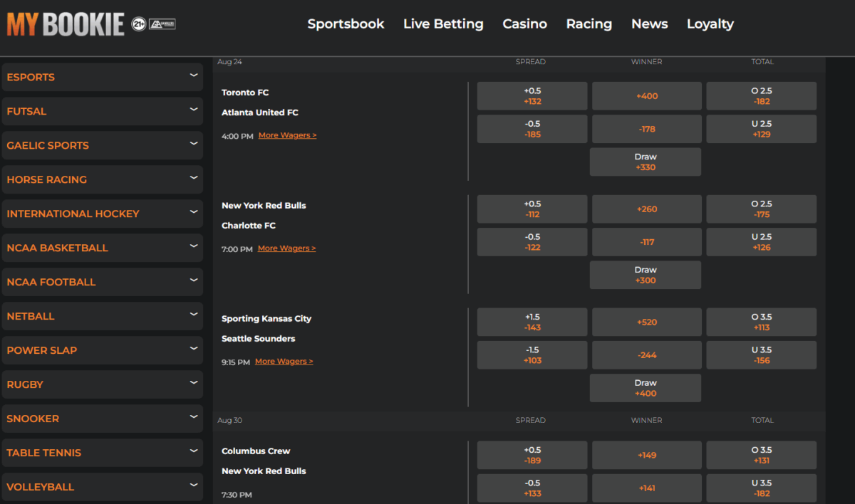Go to Live Betting

[x=443, y=23]
